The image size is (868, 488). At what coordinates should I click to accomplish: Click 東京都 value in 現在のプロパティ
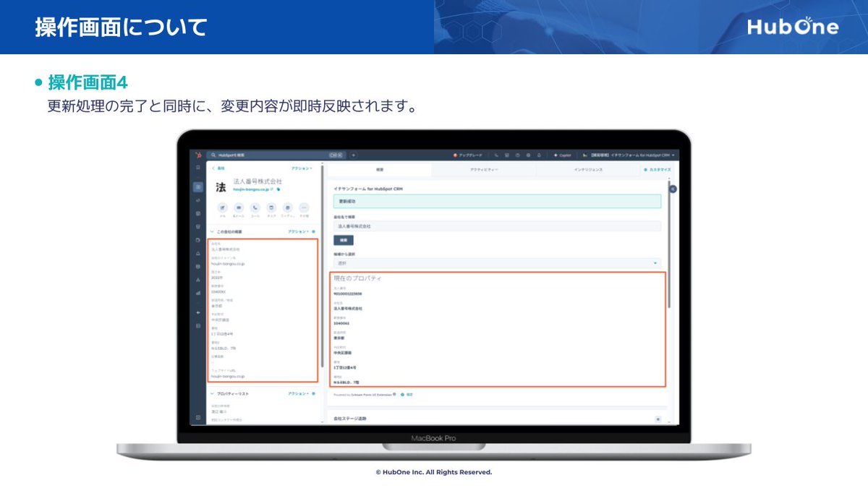[338, 337]
